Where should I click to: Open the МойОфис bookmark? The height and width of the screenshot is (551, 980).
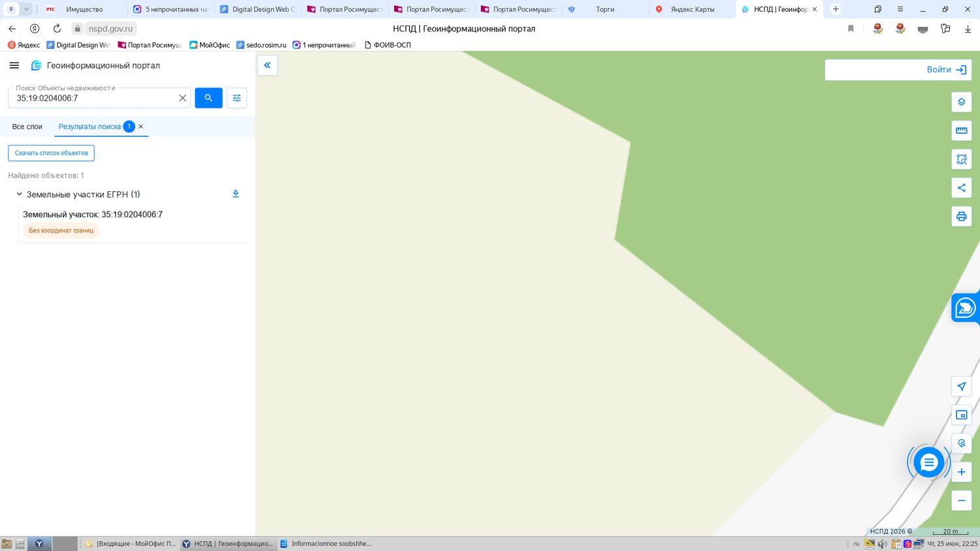coord(210,45)
